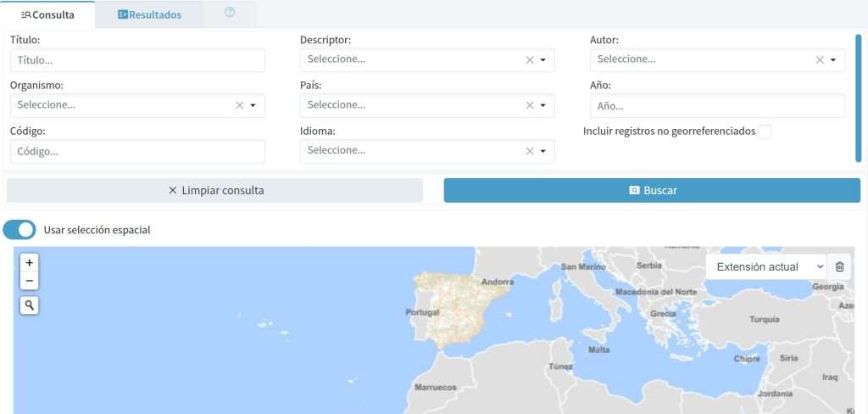Image resolution: width=868 pixels, height=414 pixels.
Task: Clear the Autor selection with X icon
Action: (x=820, y=59)
